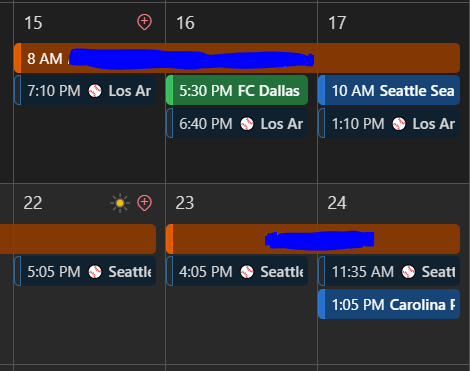Click the location pin icon on day 22

[144, 203]
